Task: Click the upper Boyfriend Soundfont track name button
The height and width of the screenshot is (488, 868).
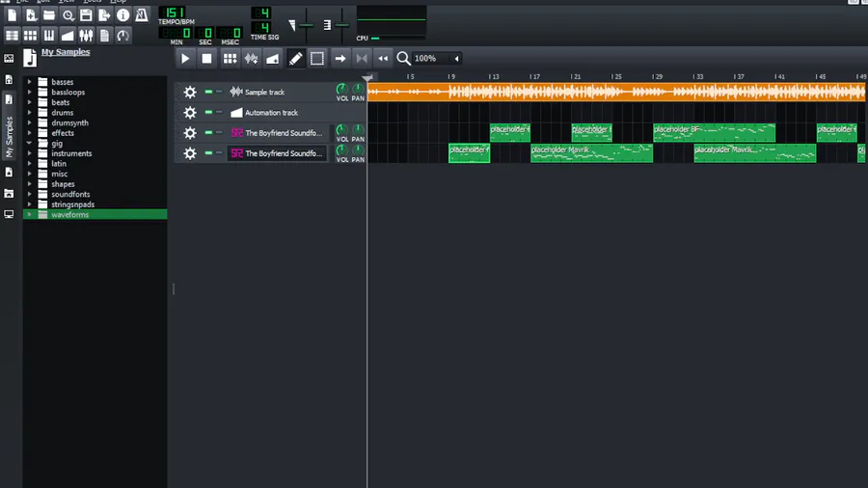Action: point(278,133)
